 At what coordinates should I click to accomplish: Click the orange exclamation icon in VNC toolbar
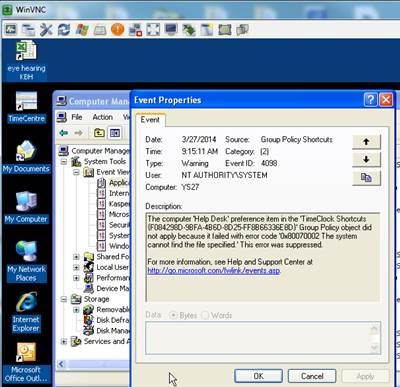117,29
